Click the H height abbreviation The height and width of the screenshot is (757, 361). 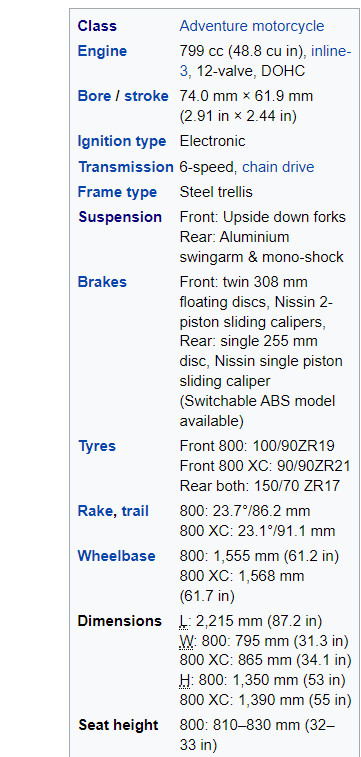185,681
